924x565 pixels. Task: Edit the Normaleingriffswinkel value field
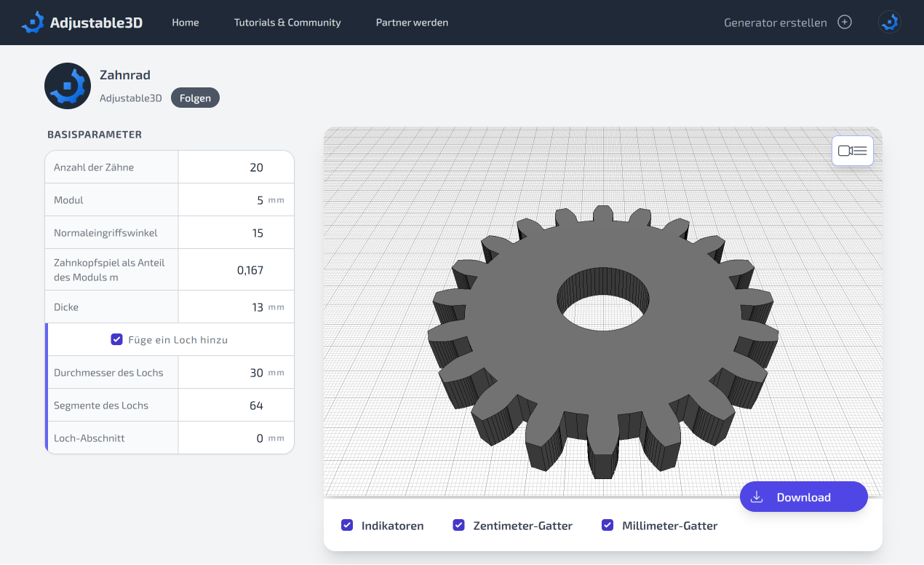point(236,233)
